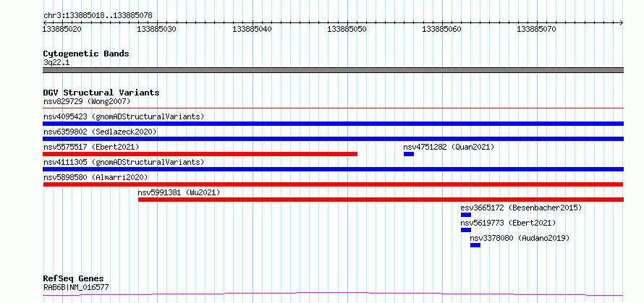
Task: Select variant label nsv829729 (Wong2007)
Action: coord(87,101)
